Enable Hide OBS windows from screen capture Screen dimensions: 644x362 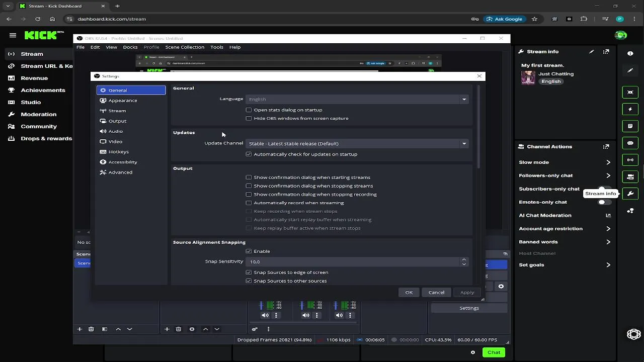(x=249, y=118)
